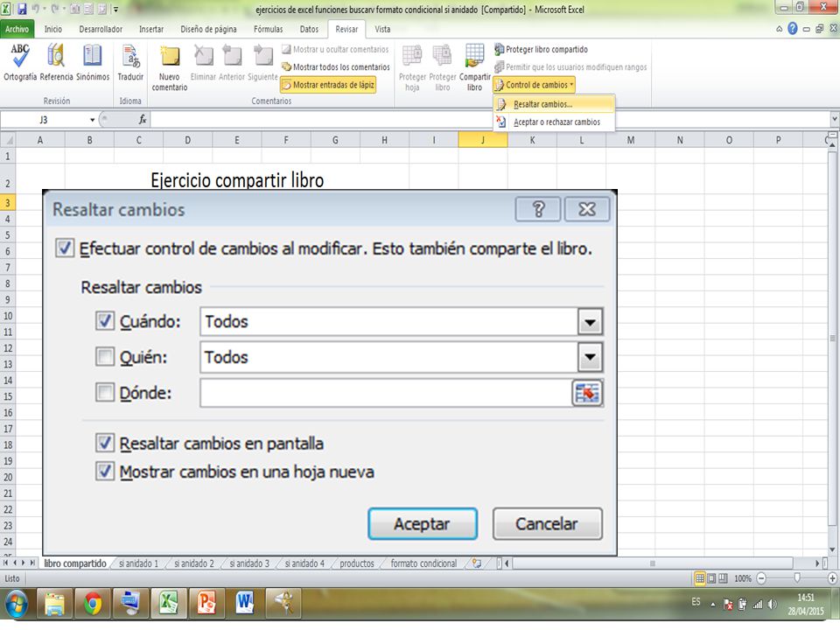Click Permitir que los usuarios modifiquen rangos

coord(570,67)
